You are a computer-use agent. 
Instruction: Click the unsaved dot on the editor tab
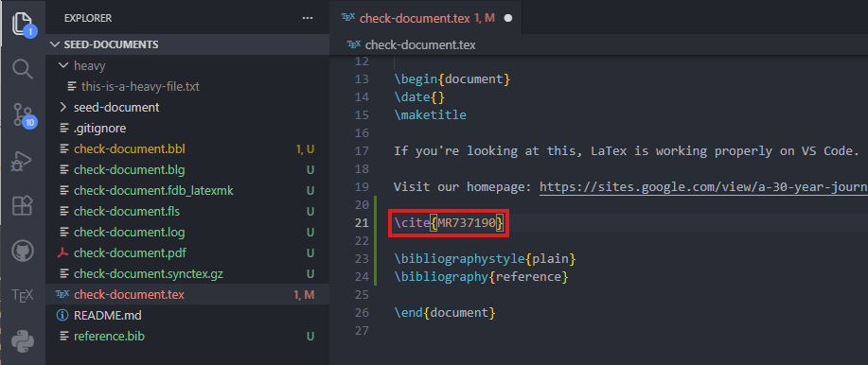[508, 18]
